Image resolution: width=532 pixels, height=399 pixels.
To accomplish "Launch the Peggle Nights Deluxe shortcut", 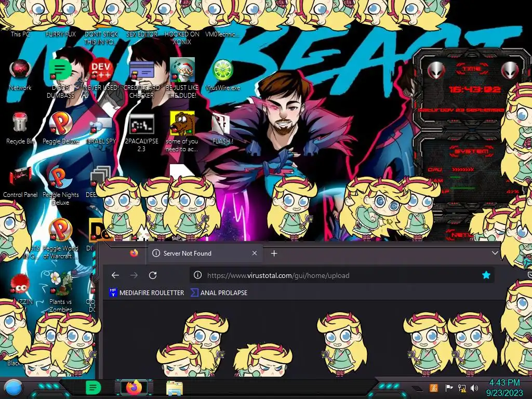I will (x=60, y=186).
